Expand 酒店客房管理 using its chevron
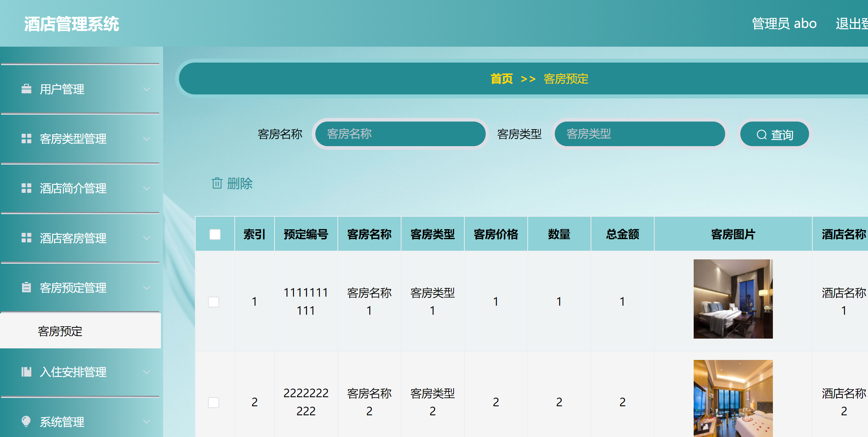Viewport: 868px width, 437px height. click(146, 238)
